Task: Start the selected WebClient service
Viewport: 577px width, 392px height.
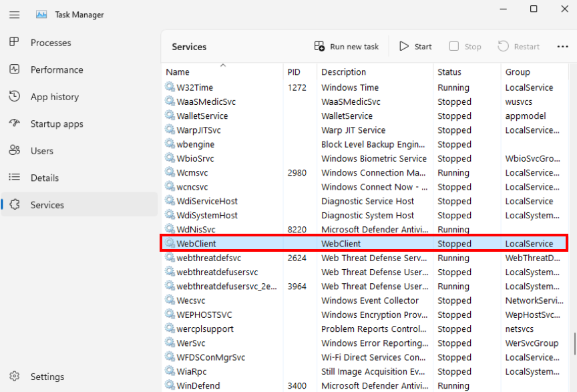Action: pyautogui.click(x=415, y=47)
